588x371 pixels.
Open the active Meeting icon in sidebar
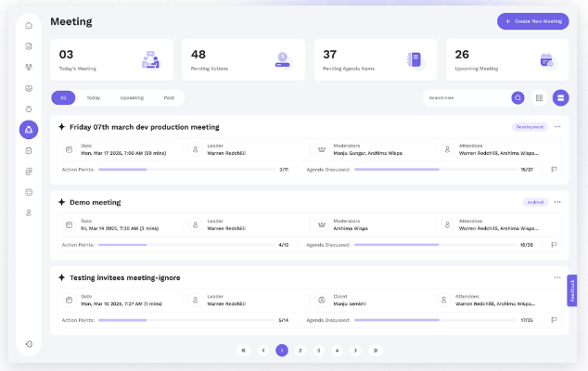coord(29,130)
